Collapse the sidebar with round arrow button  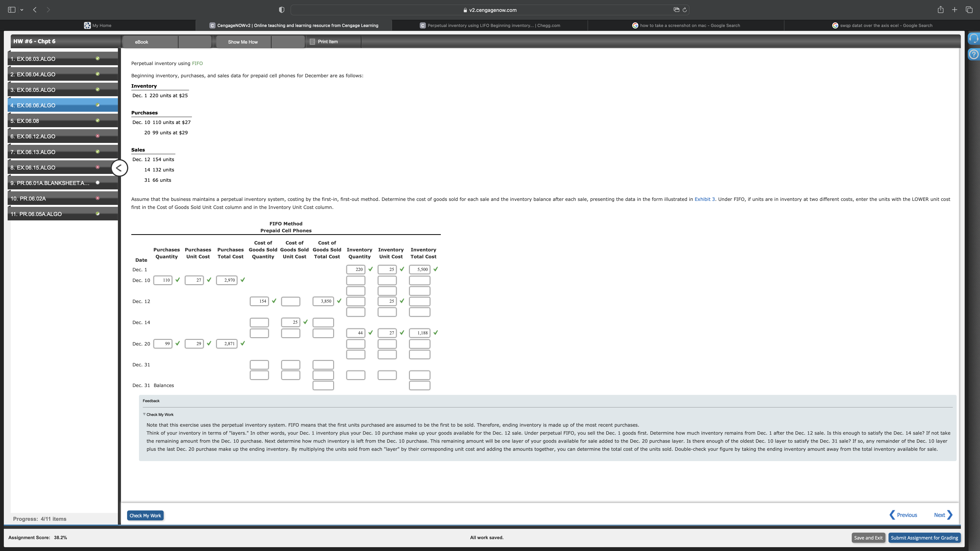pos(119,168)
